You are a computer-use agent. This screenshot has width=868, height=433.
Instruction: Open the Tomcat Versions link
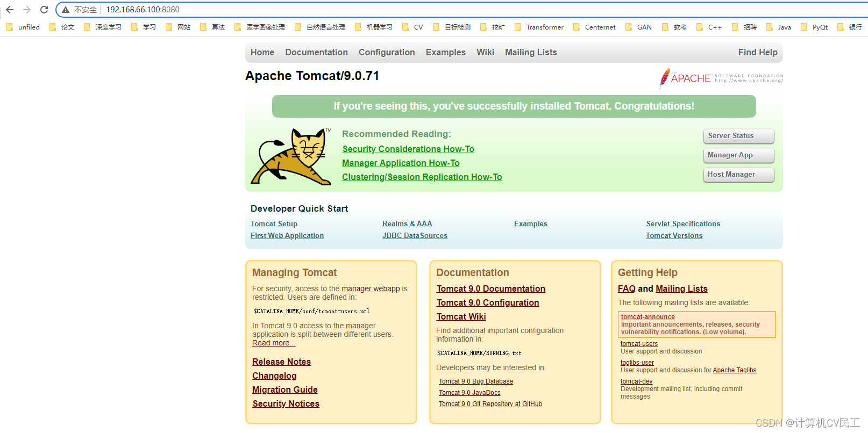[x=674, y=235]
